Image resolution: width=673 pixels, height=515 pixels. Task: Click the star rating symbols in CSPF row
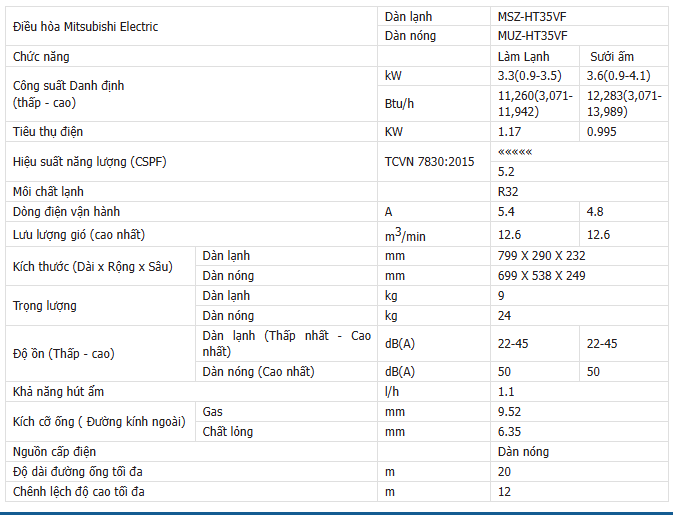click(515, 152)
